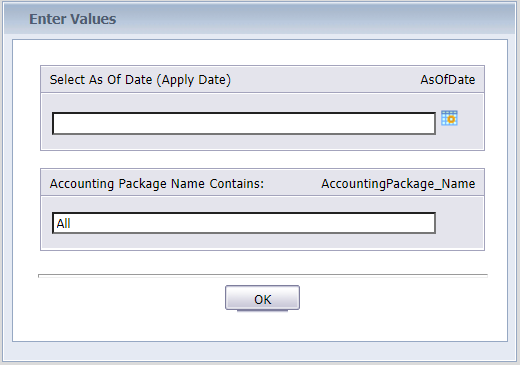The image size is (520, 365).
Task: Click the white area left of the OK button
Action: click(132, 298)
